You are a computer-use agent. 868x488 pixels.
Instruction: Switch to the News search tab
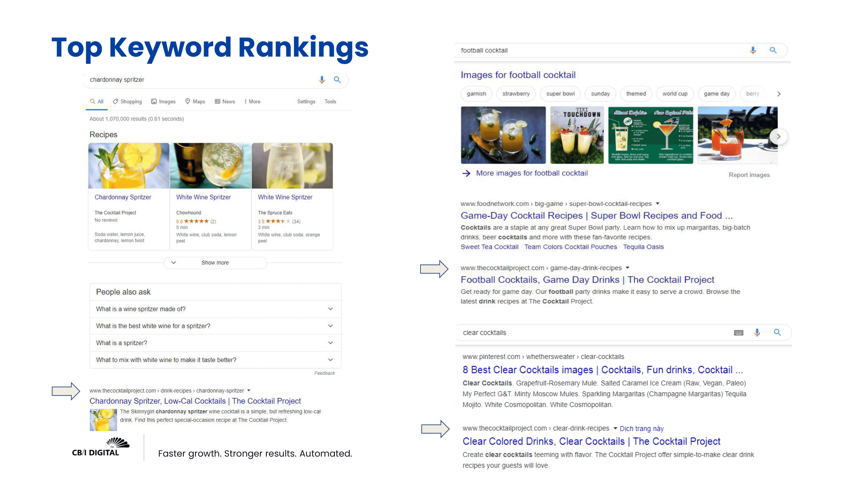click(x=225, y=102)
